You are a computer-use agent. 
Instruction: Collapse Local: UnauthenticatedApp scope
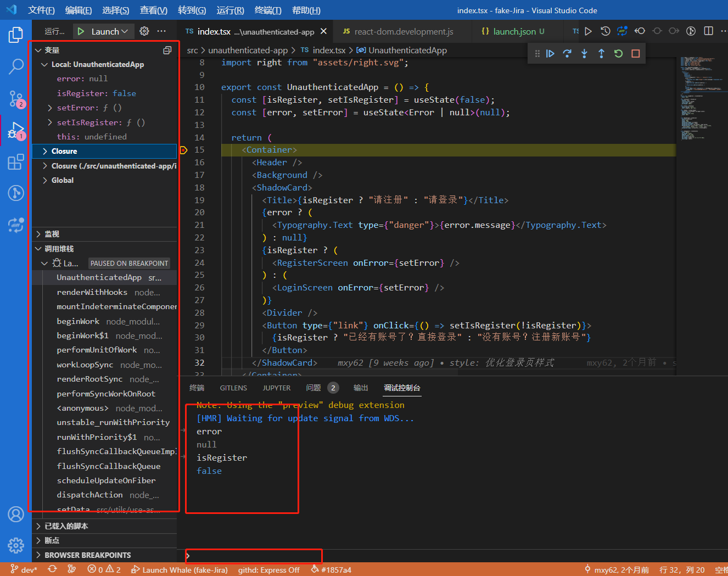(x=104, y=64)
